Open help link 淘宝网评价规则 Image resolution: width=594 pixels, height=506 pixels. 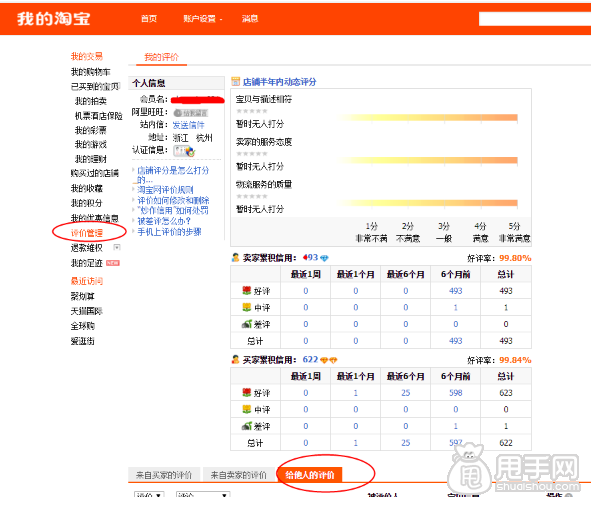point(165,190)
